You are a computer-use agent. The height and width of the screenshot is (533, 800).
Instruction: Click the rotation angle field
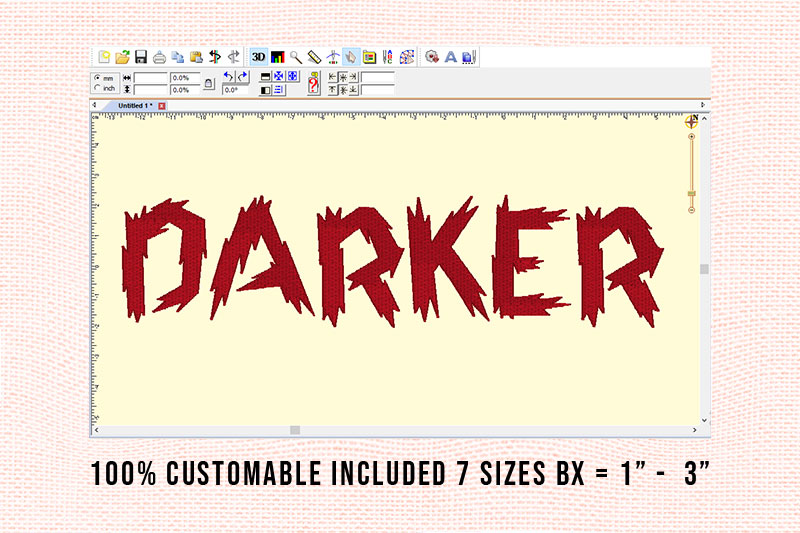[236, 90]
